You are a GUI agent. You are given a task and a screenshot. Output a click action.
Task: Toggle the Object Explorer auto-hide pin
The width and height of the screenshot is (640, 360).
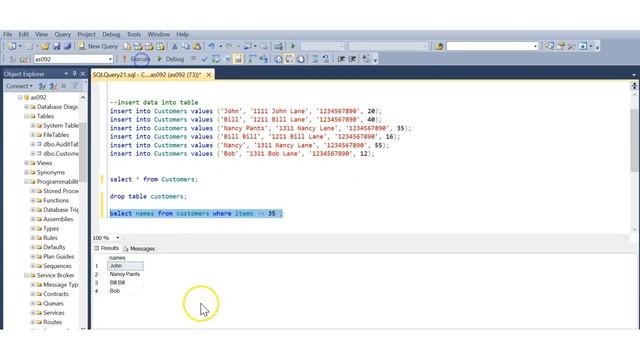[75, 74]
